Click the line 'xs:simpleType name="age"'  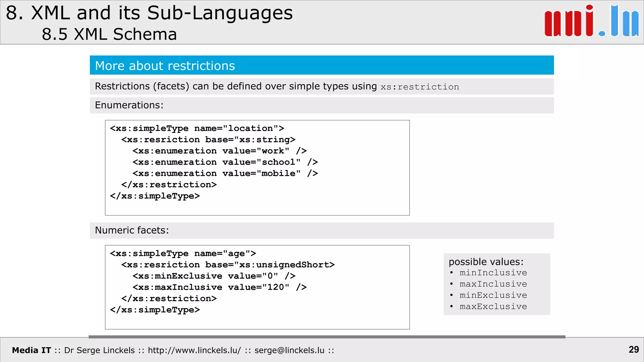pyautogui.click(x=183, y=253)
